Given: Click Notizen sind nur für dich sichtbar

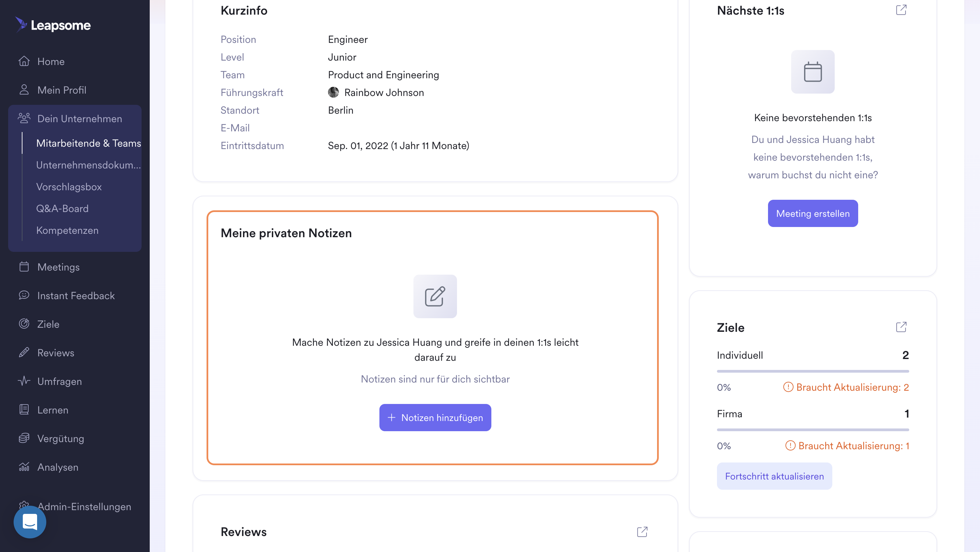Looking at the screenshot, I should coord(435,379).
